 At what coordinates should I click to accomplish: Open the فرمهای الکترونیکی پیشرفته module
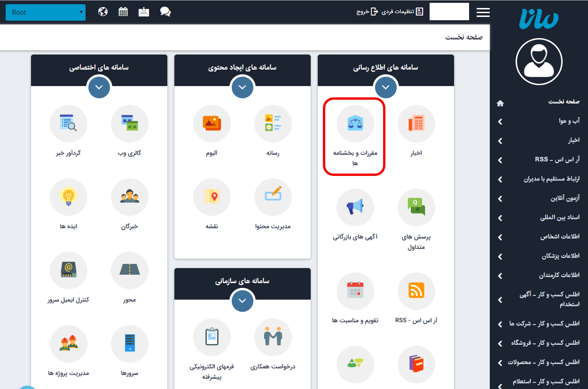[x=212, y=337]
